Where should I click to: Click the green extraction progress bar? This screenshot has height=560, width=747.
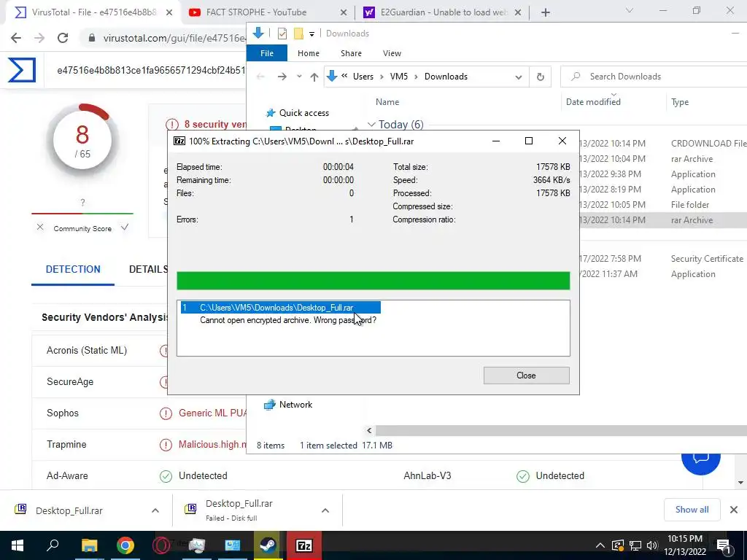point(373,281)
